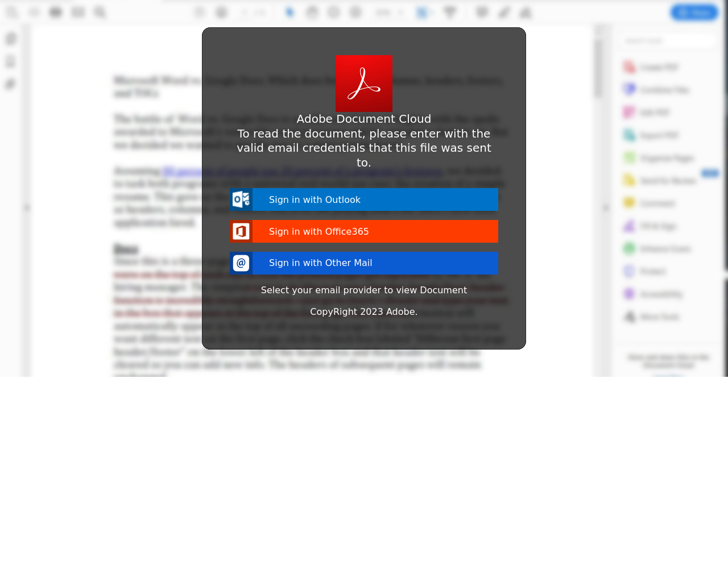Click the magnifier Search icon in toolbar
This screenshot has width=728, height=582.
pyautogui.click(x=100, y=12)
